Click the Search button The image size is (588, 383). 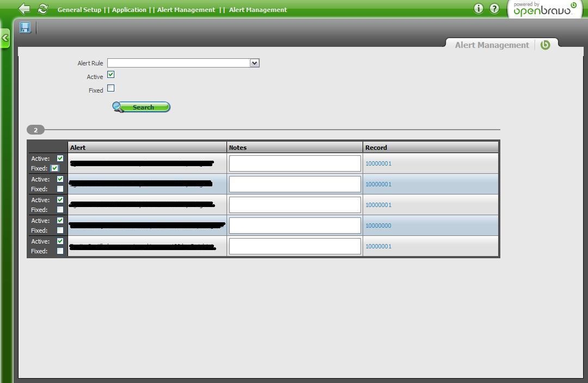pos(142,107)
